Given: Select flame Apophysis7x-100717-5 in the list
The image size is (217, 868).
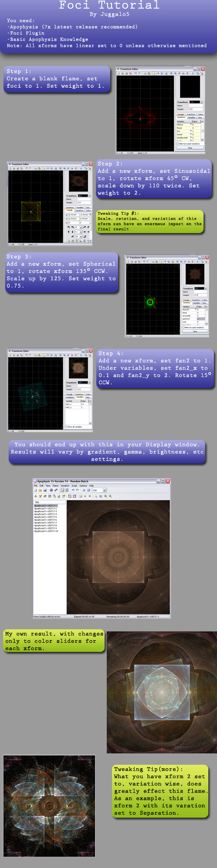Looking at the screenshot, I should [x=46, y=517].
